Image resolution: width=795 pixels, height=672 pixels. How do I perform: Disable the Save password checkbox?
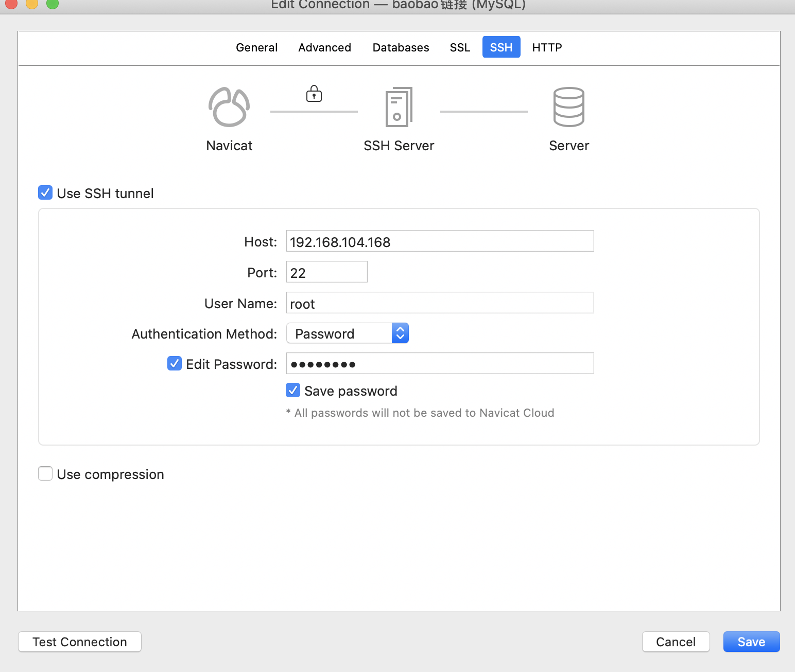[x=293, y=391]
